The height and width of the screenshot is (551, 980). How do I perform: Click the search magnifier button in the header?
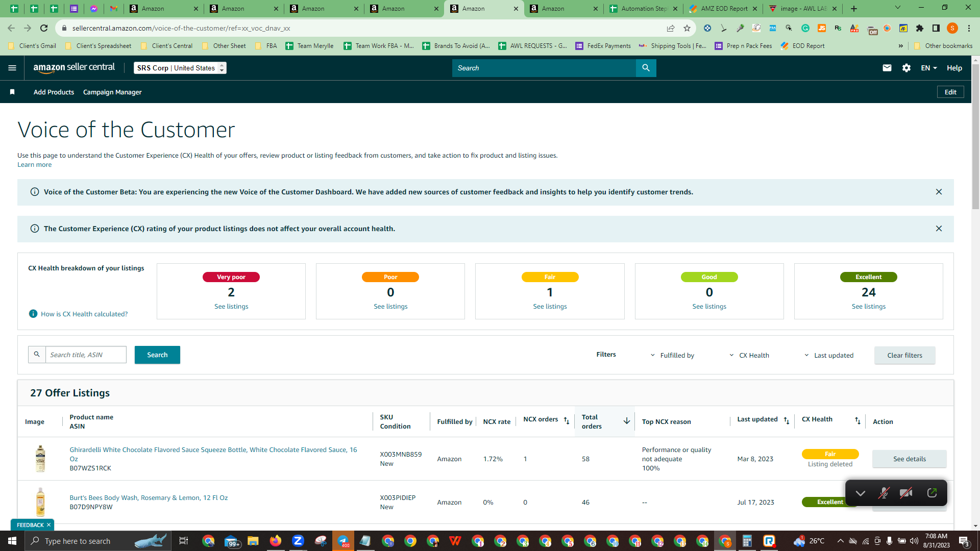(646, 68)
